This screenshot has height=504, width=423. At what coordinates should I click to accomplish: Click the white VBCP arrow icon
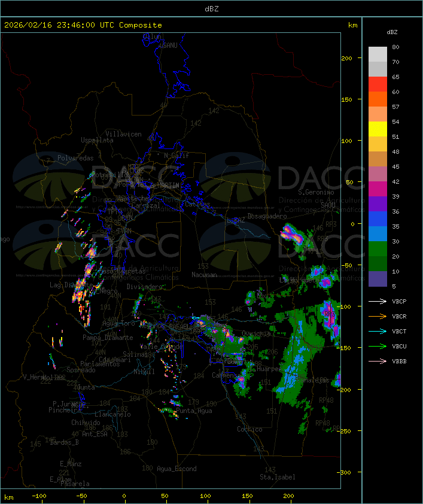(x=378, y=301)
